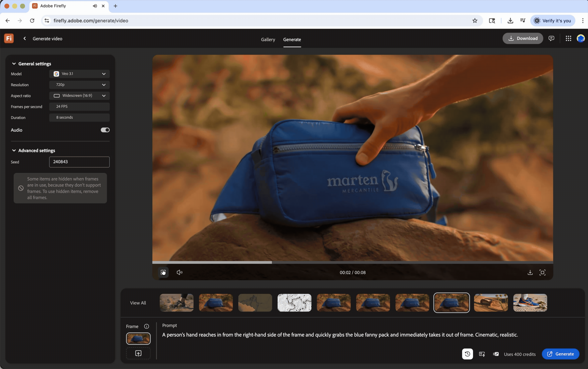Image resolution: width=588 pixels, height=369 pixels.
Task: Click the blue Generate button
Action: tap(560, 354)
